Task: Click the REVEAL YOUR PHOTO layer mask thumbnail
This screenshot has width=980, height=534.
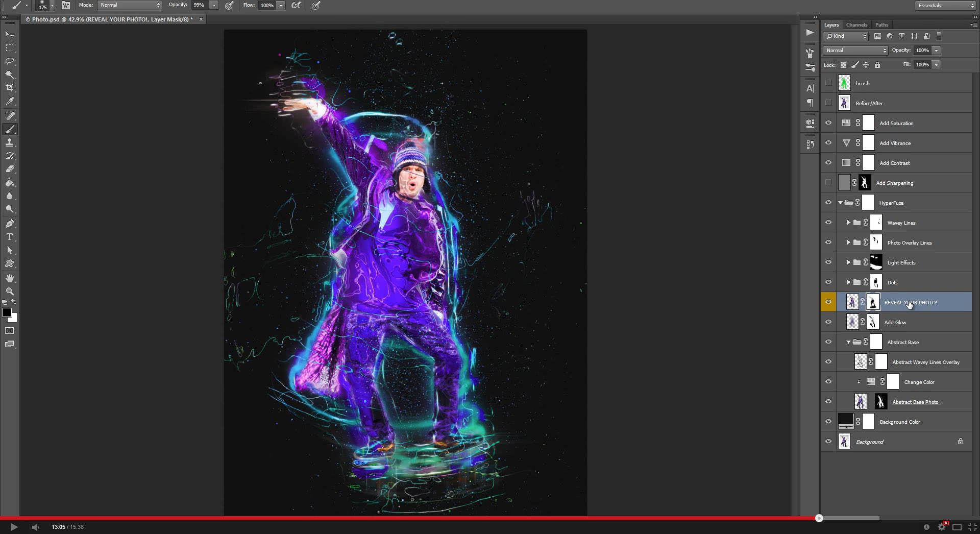Action: pyautogui.click(x=873, y=302)
